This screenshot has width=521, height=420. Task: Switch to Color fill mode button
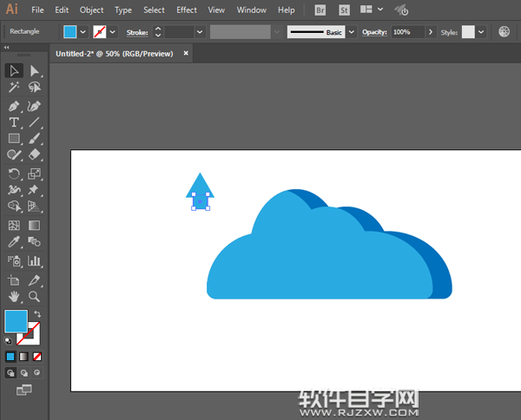(x=11, y=356)
